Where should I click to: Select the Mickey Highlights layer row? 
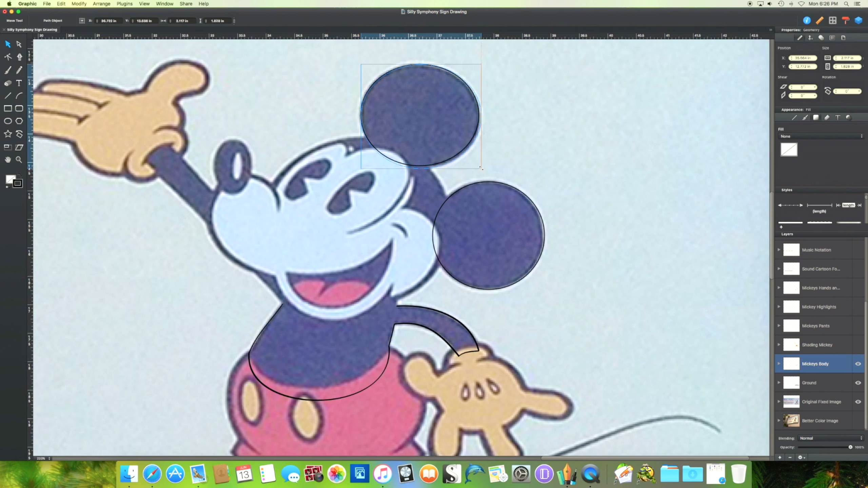click(x=820, y=307)
